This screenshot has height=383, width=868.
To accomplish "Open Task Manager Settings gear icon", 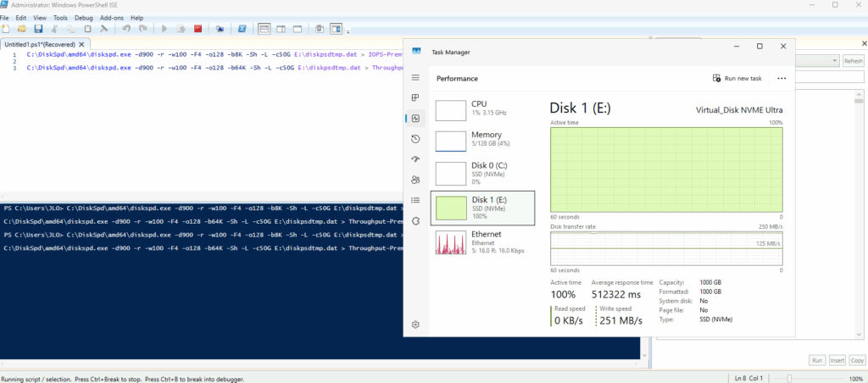I will [415, 325].
